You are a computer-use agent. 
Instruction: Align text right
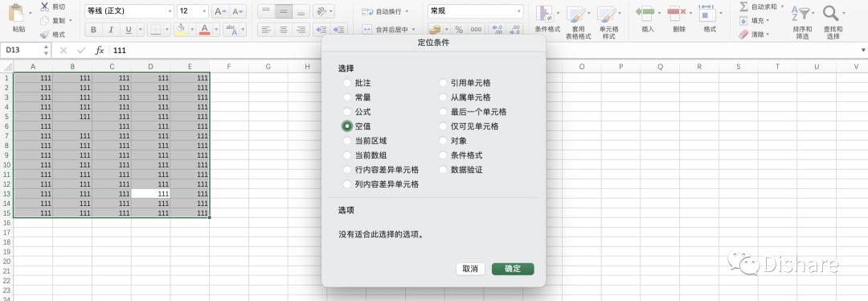coord(301,30)
